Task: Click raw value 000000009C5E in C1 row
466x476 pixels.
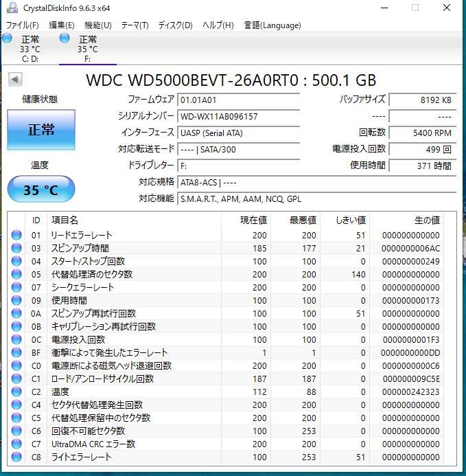Action: pyautogui.click(x=411, y=379)
